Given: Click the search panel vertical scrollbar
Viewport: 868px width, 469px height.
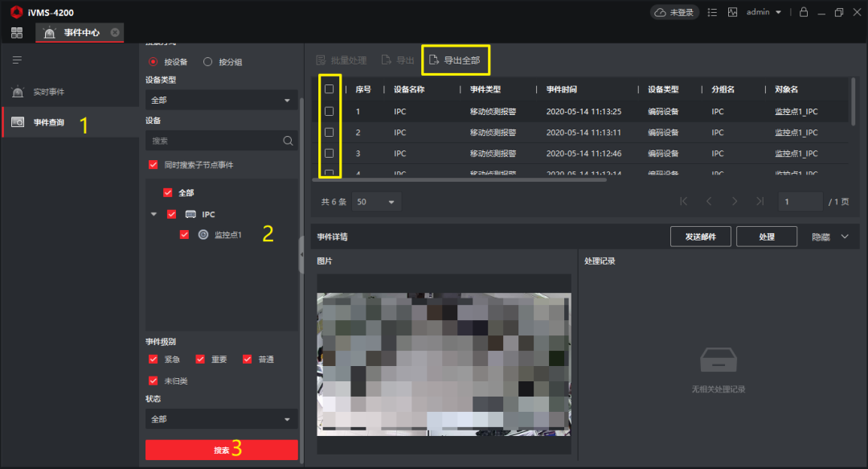Looking at the screenshot, I should point(301,280).
